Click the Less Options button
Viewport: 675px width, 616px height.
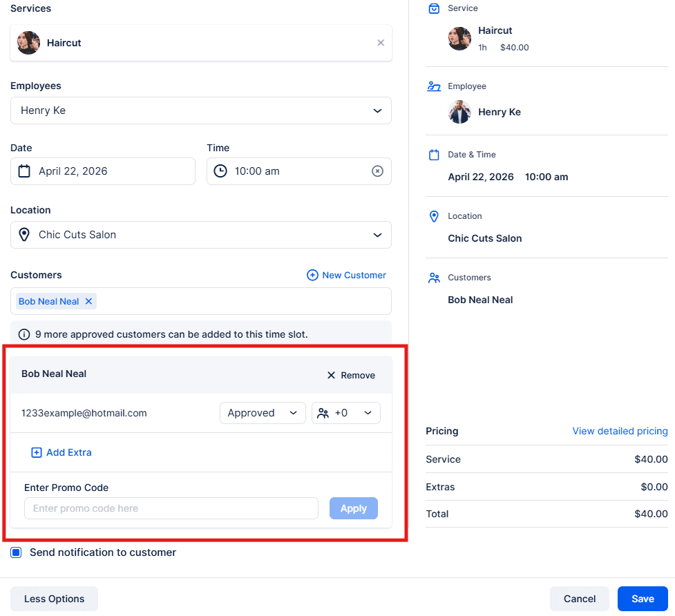(55, 599)
